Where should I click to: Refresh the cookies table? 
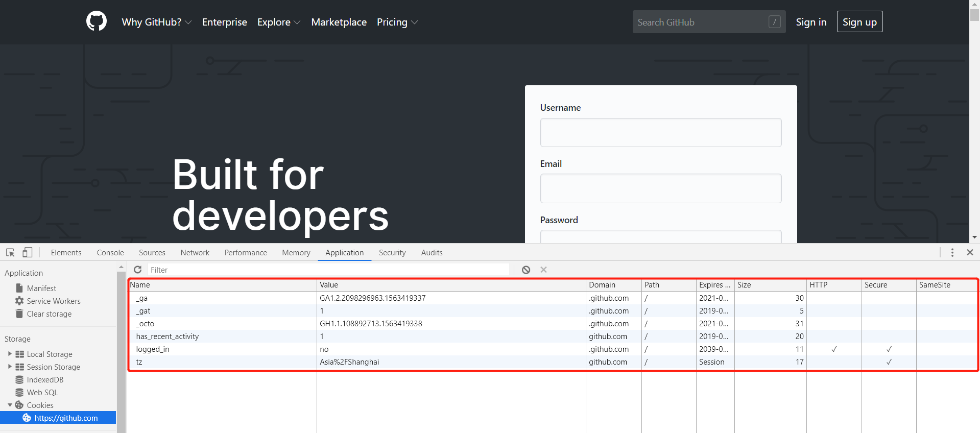[137, 270]
